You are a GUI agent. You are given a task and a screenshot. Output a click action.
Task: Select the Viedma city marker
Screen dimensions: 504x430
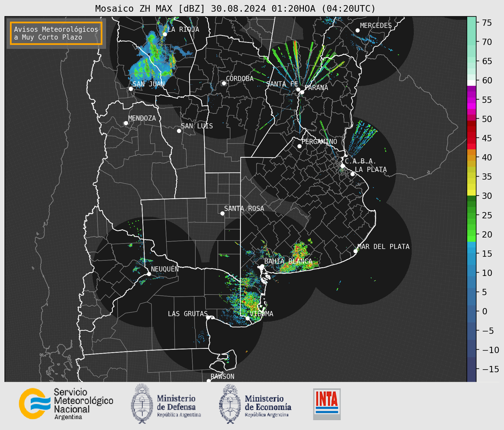247,318
